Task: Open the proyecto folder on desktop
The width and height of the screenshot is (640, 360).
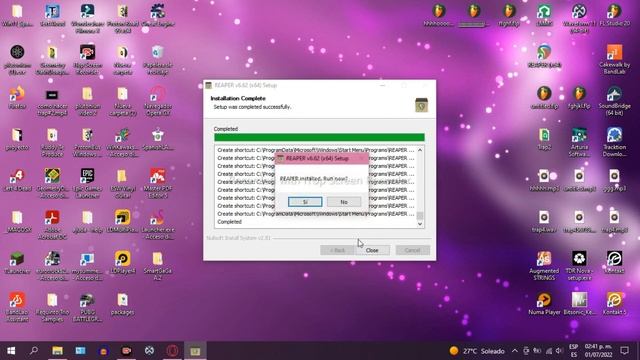Action: tap(17, 139)
